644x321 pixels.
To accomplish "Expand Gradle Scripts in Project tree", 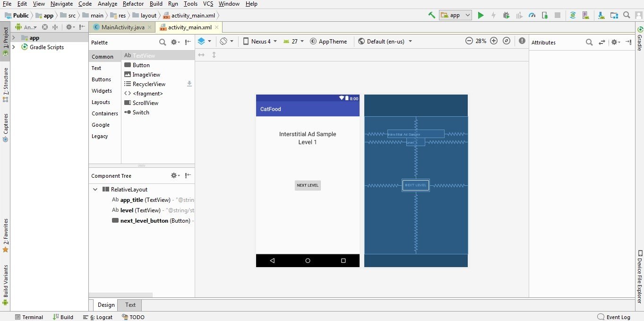I will [14, 47].
